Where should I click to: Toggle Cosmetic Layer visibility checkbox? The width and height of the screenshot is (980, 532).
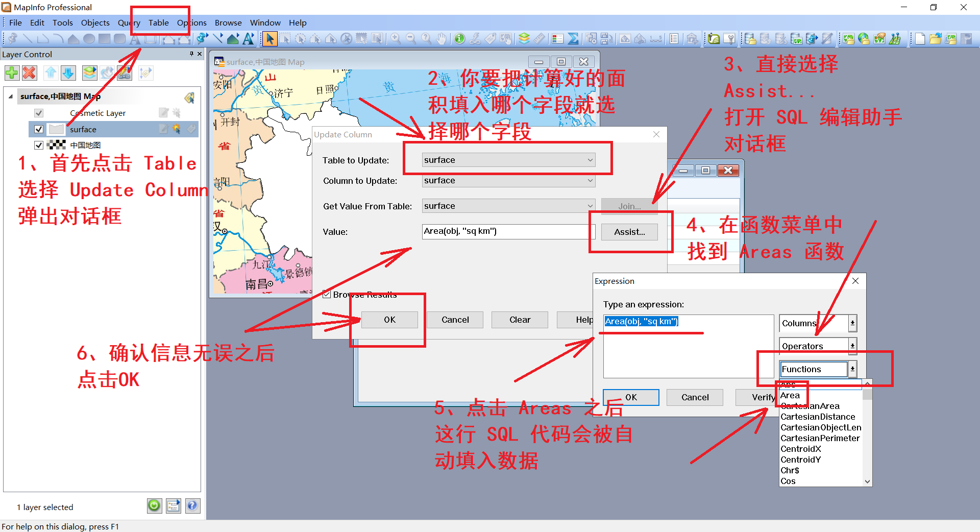(39, 113)
